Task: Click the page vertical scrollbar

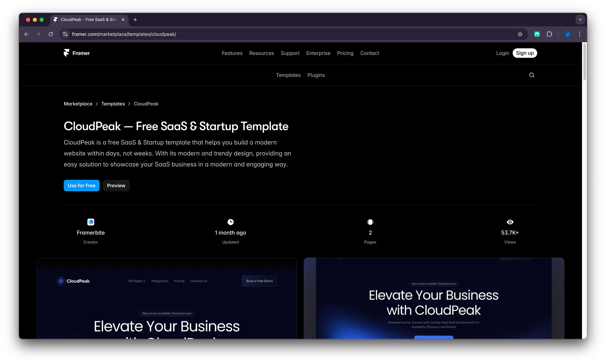Action: tap(584, 61)
